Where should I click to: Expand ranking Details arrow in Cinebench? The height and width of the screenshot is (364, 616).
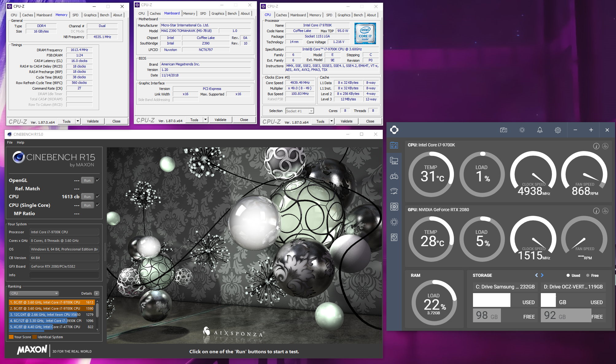[97, 293]
